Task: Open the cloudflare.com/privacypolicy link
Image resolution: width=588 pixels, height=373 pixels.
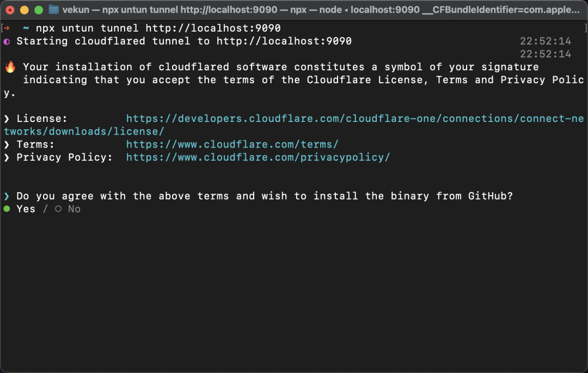Action: coord(258,157)
